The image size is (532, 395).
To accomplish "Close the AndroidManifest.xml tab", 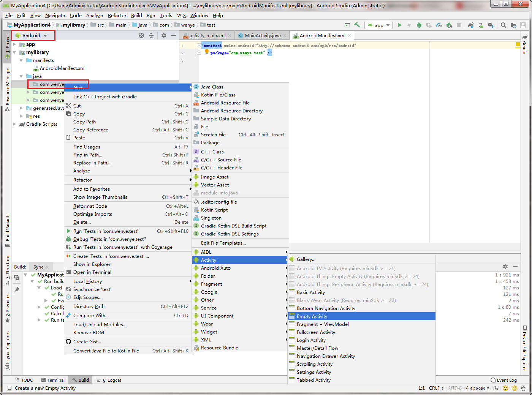I will pyautogui.click(x=350, y=35).
